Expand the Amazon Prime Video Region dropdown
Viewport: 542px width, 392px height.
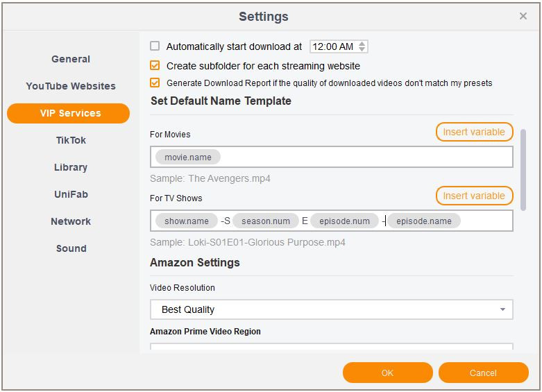point(331,347)
